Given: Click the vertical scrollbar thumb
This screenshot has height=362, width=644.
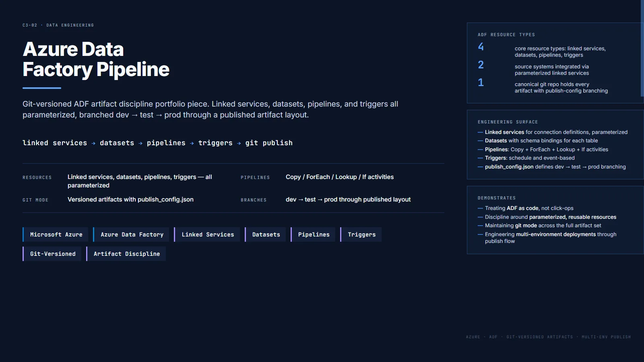Looking at the screenshot, I should click(x=642, y=48).
